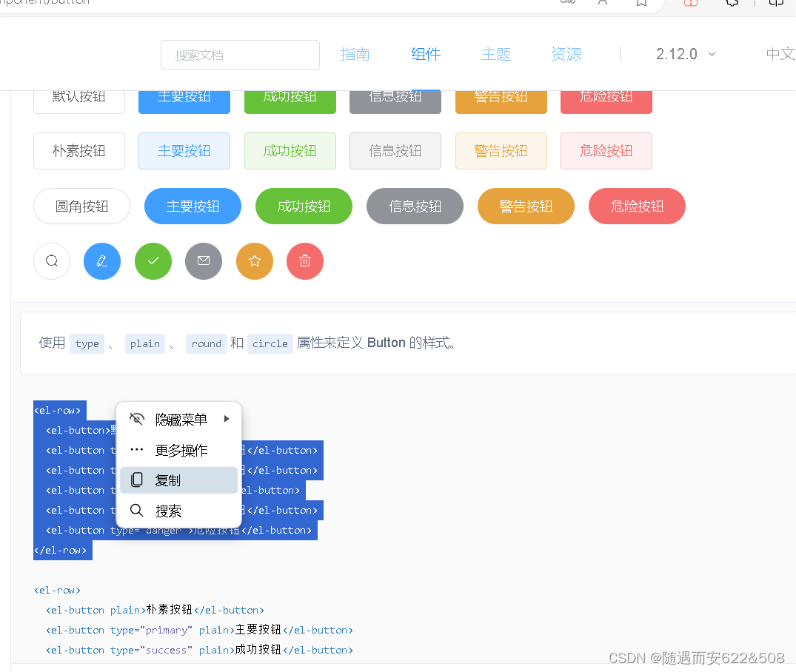Click the plain 危险按钮 danger button
Image resolution: width=796 pixels, height=672 pixels.
click(x=606, y=150)
